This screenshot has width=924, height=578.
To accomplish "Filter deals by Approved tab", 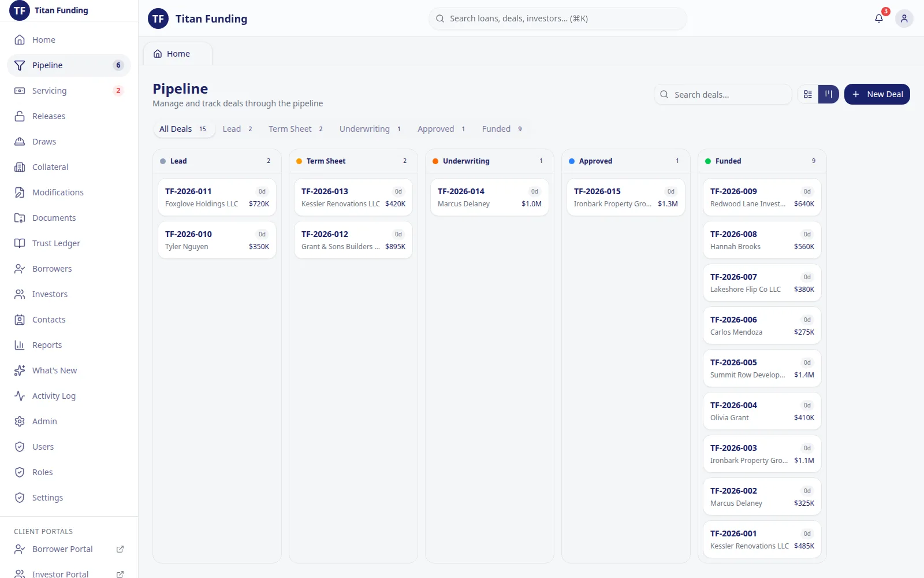I will click(442, 129).
